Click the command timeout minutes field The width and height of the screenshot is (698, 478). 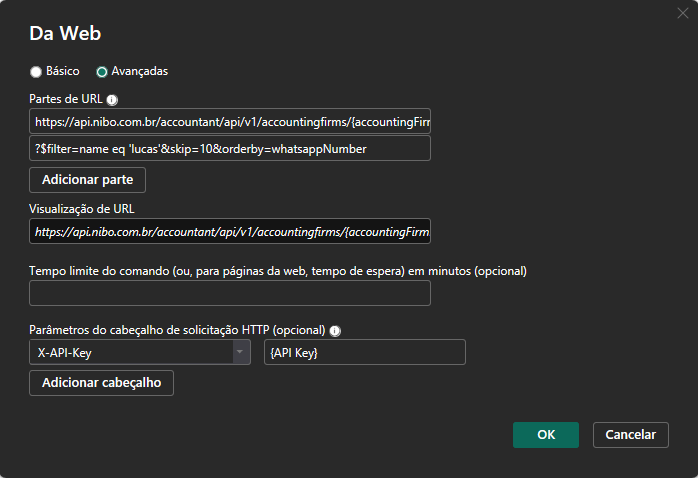point(230,293)
